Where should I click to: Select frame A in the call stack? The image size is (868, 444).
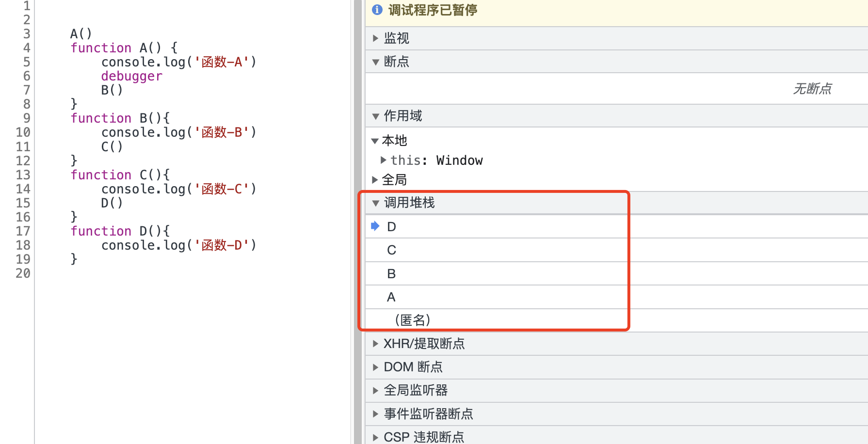[x=391, y=297]
